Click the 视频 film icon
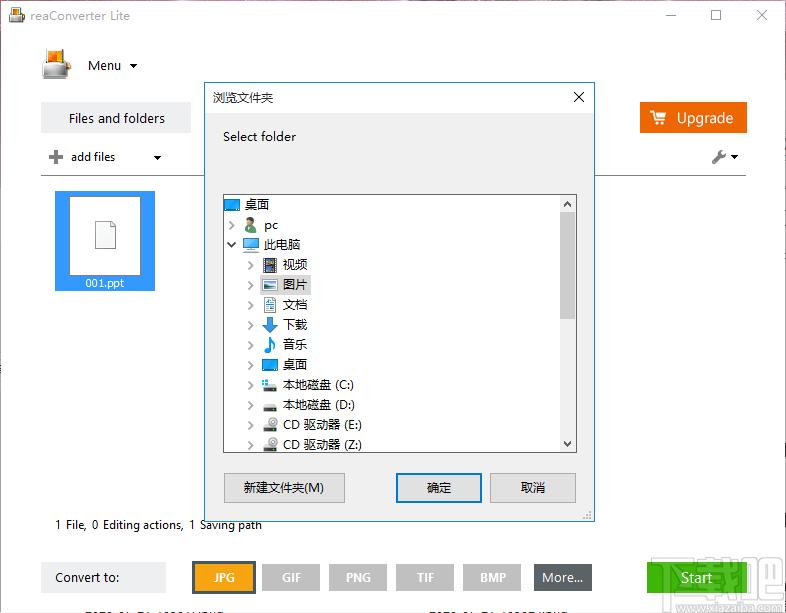Screen dimensions: 786x613 (x=270, y=265)
